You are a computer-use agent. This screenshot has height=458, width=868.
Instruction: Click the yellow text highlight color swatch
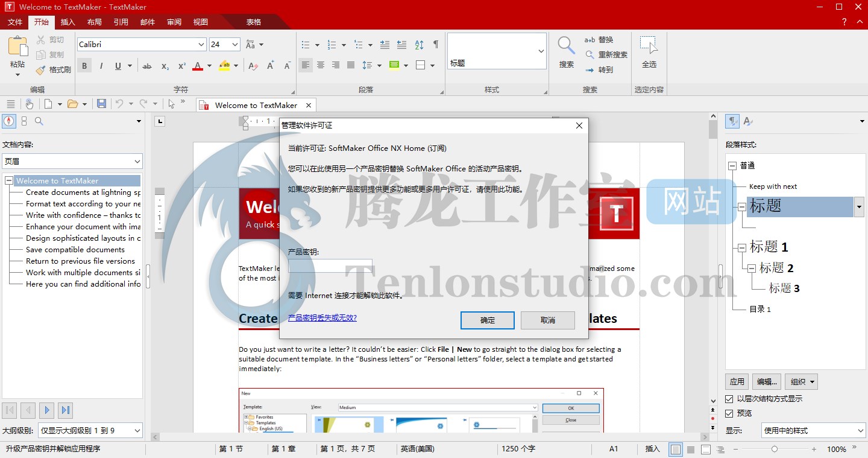tap(224, 66)
